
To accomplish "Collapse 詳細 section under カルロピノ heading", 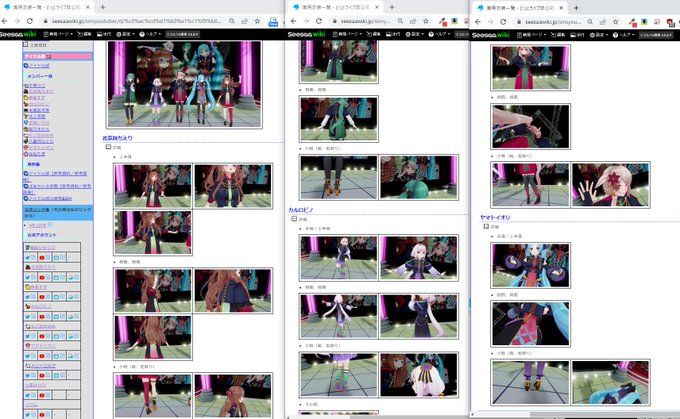I will (x=294, y=219).
